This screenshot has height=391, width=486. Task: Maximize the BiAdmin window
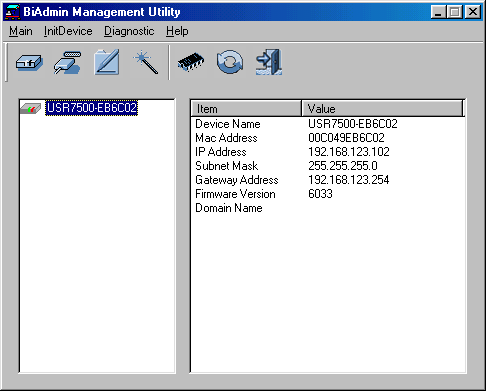(x=454, y=12)
